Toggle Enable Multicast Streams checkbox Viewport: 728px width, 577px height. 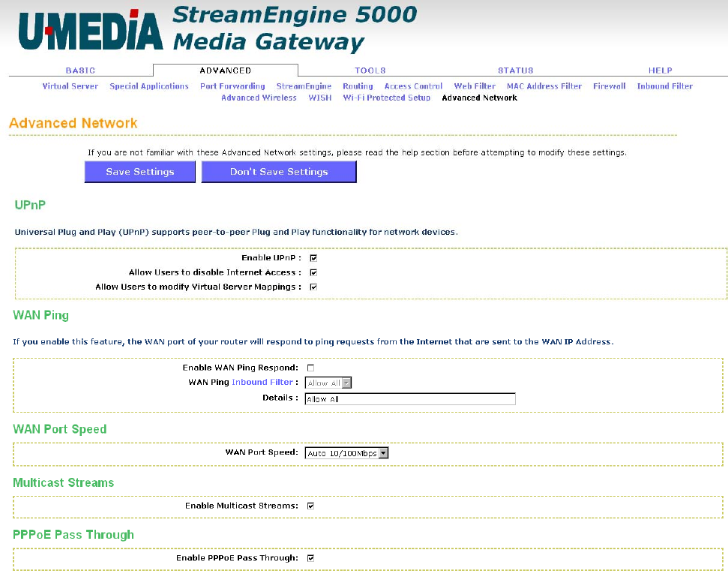point(310,506)
